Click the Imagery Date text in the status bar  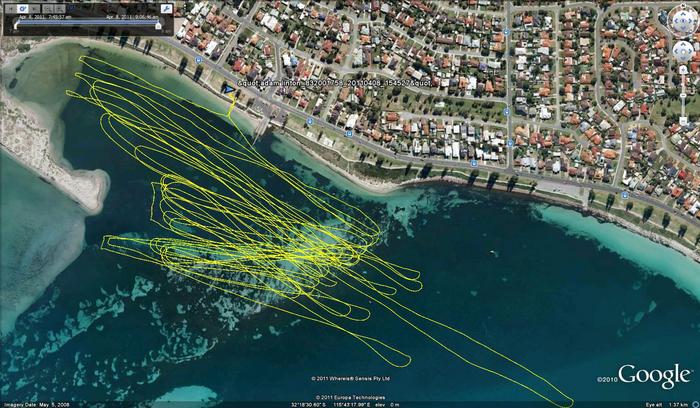point(36,403)
